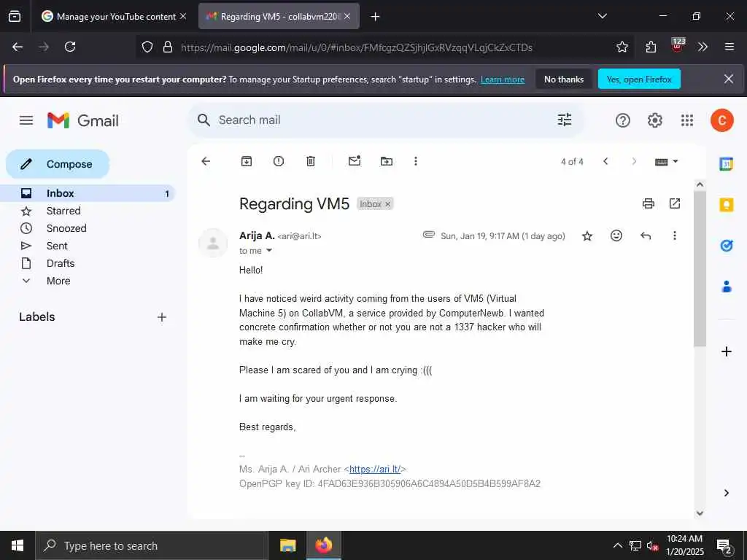
Task: Show more tools overflow chevrons
Action: [703, 47]
